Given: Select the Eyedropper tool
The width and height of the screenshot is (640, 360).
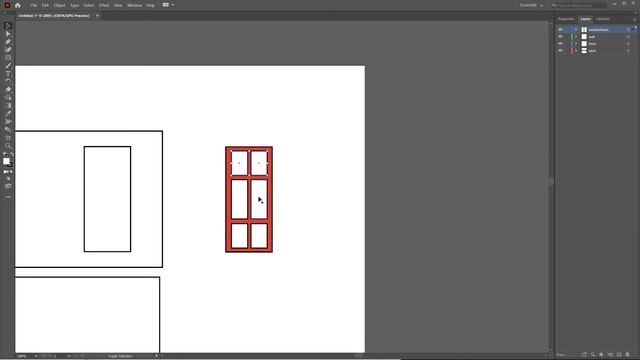Looking at the screenshot, I should (x=8, y=113).
